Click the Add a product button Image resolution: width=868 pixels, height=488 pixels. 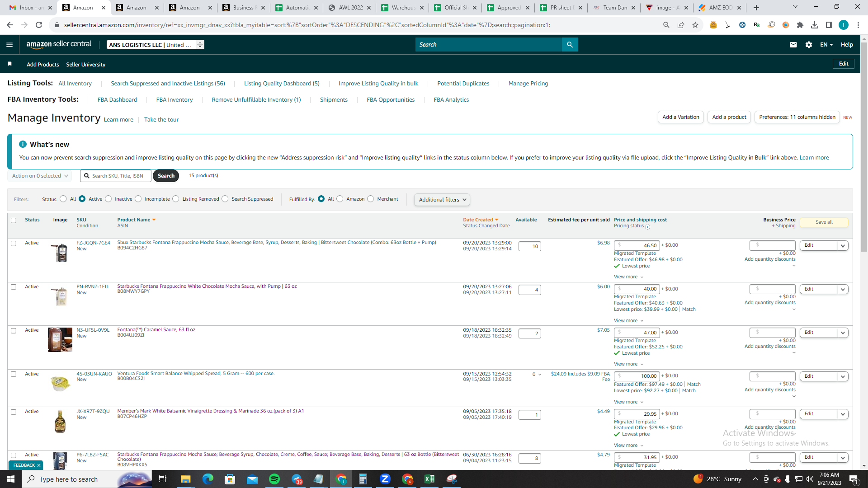pos(729,117)
